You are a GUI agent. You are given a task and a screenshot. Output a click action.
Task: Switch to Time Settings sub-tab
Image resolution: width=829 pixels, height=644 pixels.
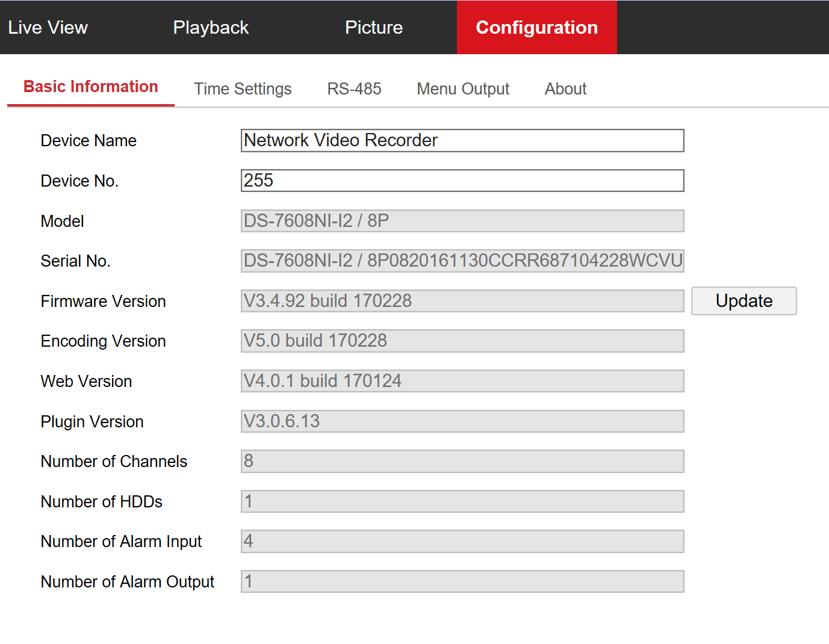pyautogui.click(x=243, y=89)
